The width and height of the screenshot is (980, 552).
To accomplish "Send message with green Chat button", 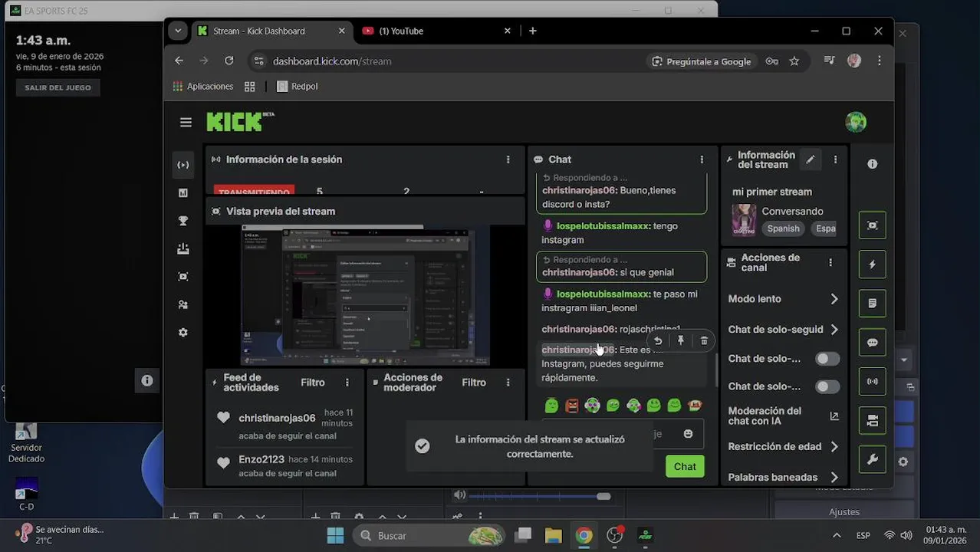I will [x=685, y=466].
